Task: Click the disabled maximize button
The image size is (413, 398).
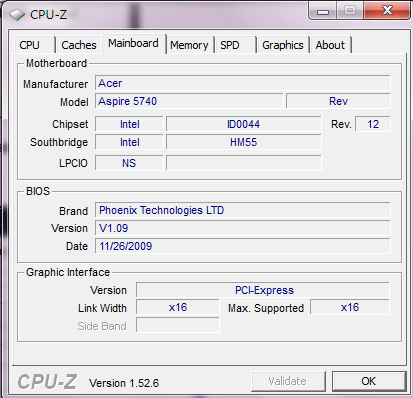Action: pos(349,11)
